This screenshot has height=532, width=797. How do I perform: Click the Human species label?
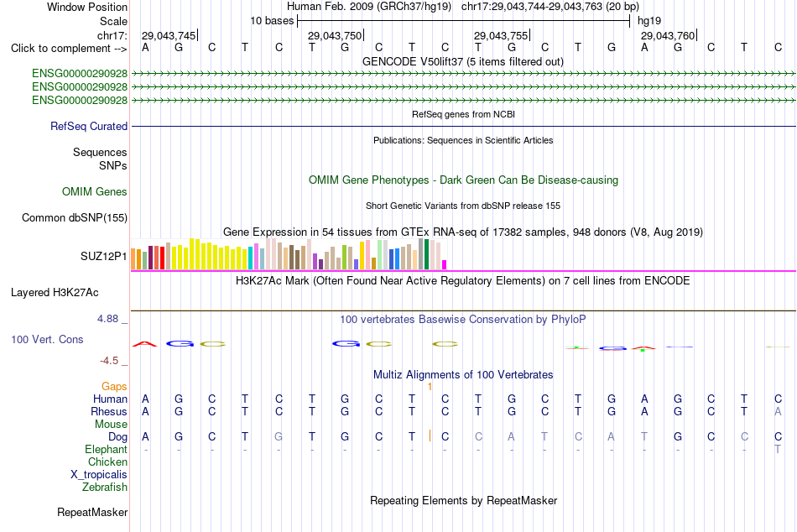click(x=110, y=399)
